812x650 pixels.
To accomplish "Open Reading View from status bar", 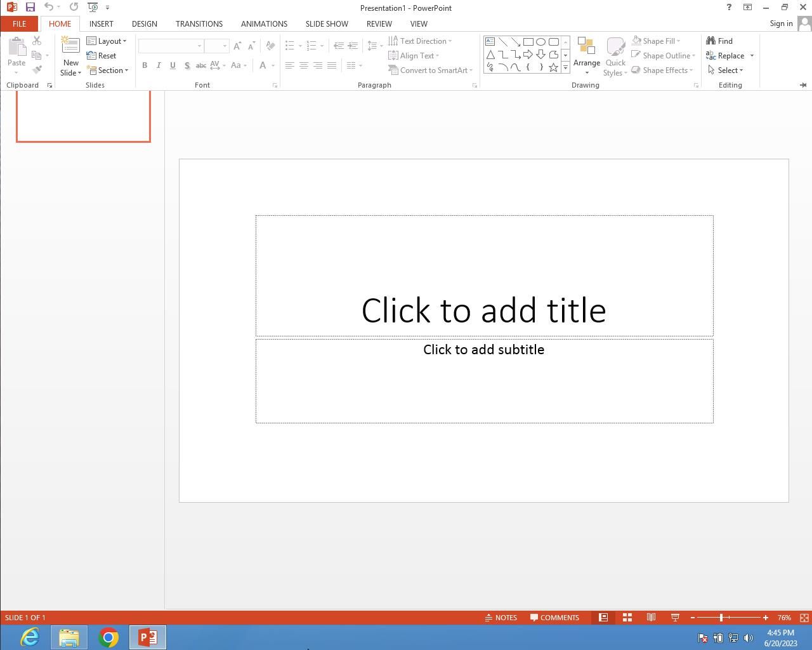I will (651, 618).
